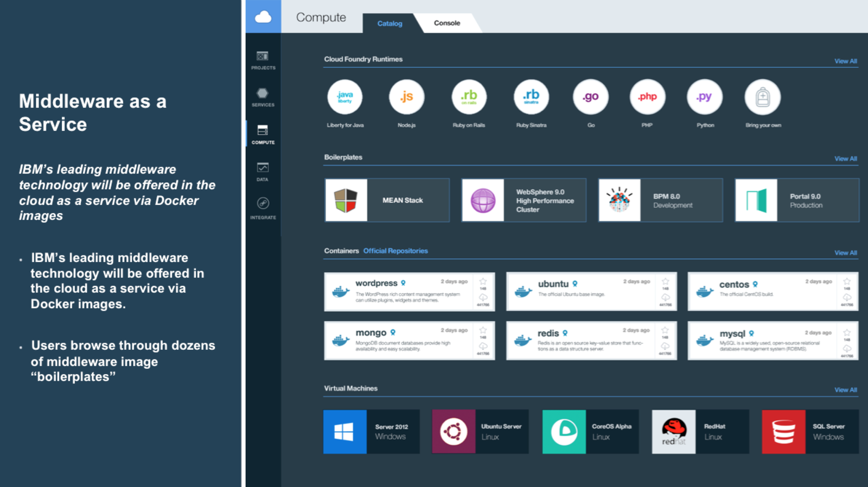This screenshot has width=868, height=487.
Task: Click mongo cloud download icon
Action: (483, 346)
